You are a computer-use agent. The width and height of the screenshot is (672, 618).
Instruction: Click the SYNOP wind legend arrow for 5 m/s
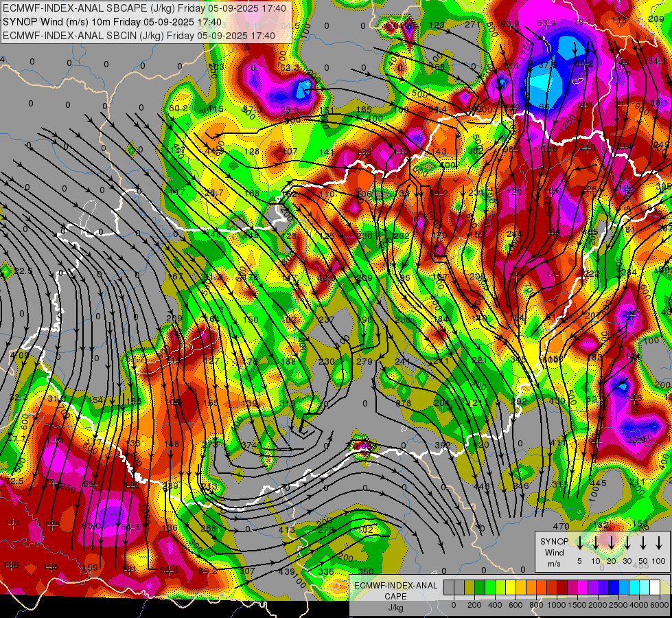579,543
